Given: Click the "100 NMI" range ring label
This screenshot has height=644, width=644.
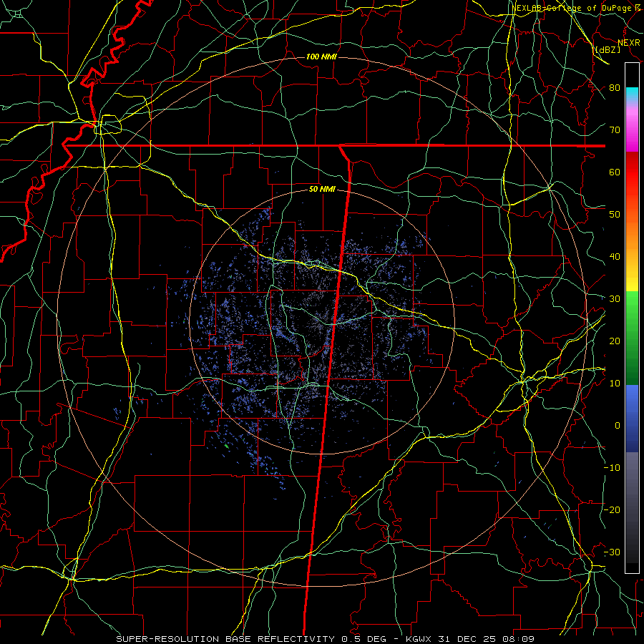Looking at the screenshot, I should [321, 57].
